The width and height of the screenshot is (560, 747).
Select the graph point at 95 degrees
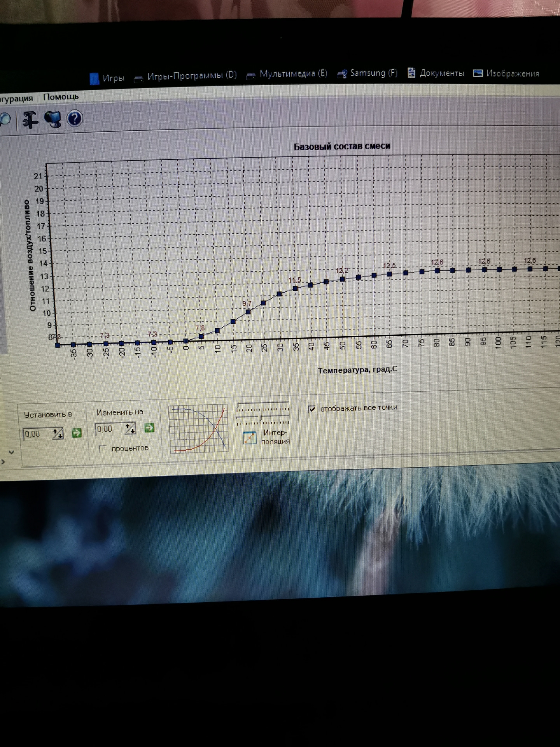[x=484, y=270]
